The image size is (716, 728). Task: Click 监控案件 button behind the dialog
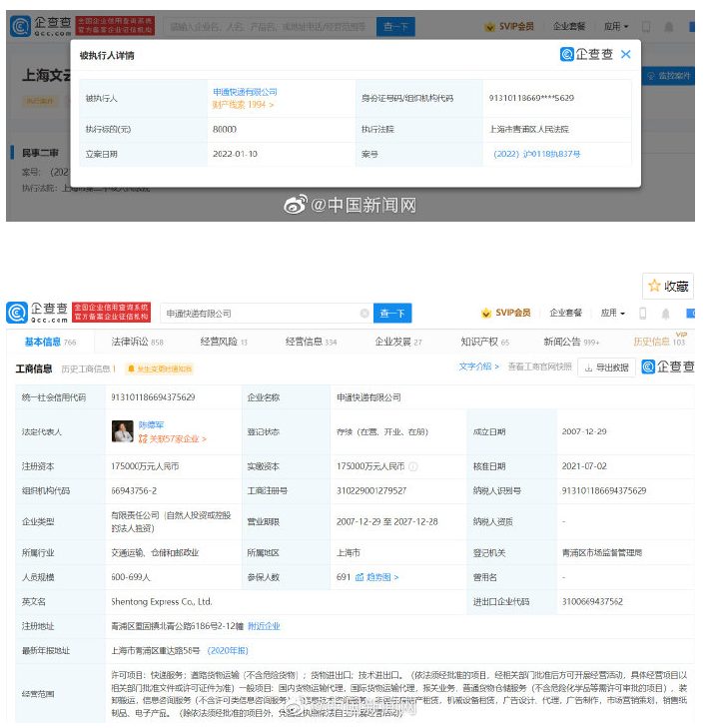669,76
